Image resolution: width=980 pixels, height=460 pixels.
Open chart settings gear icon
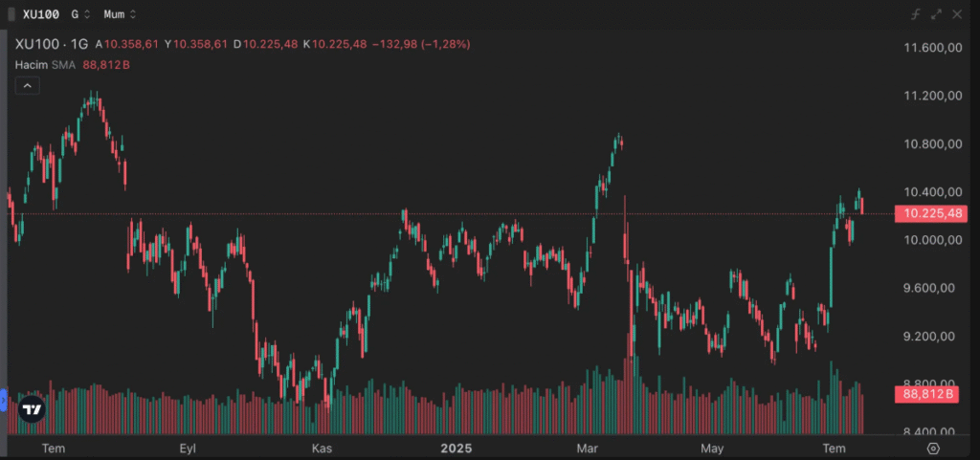click(934, 448)
